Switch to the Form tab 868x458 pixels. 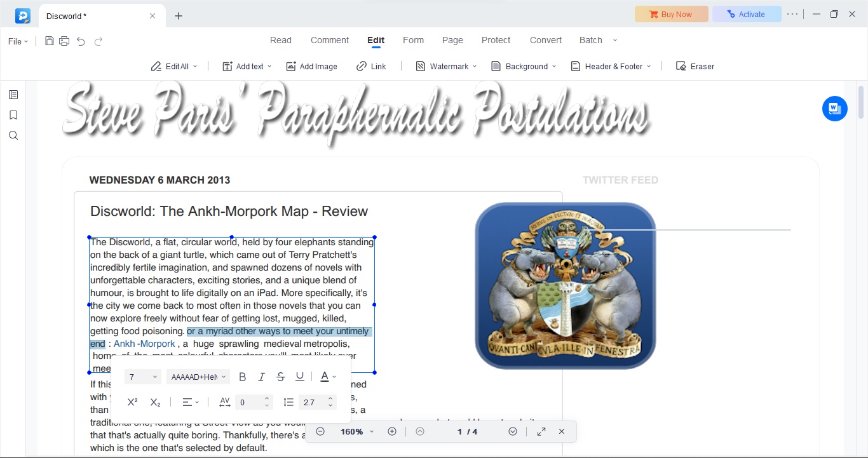click(x=413, y=40)
